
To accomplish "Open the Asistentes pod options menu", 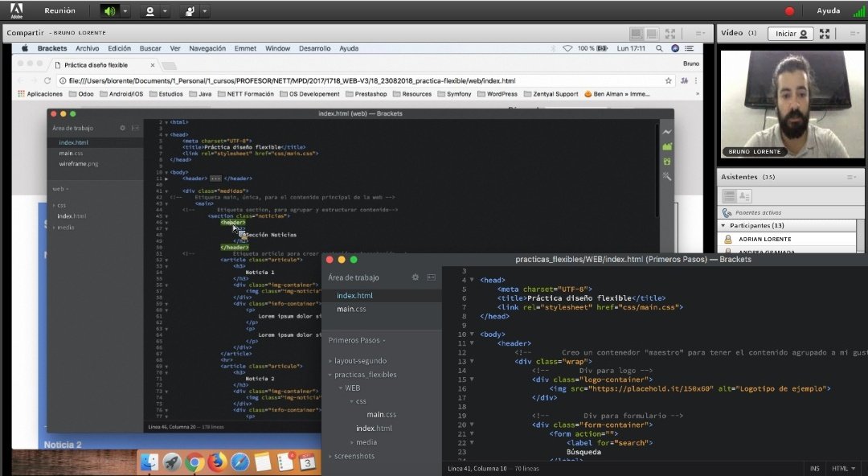I will [x=851, y=178].
